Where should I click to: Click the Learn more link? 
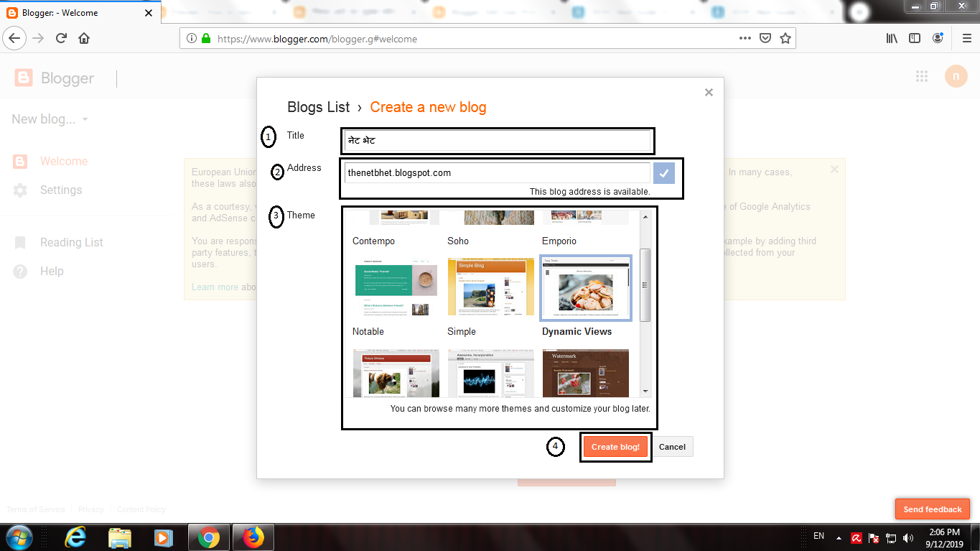click(x=215, y=287)
